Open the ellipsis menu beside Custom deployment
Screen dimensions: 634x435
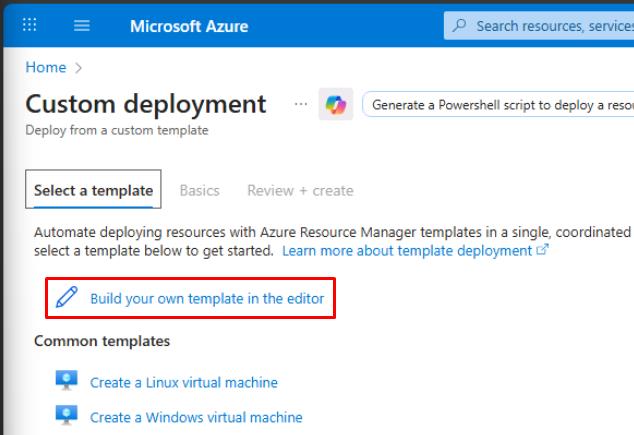tap(300, 104)
